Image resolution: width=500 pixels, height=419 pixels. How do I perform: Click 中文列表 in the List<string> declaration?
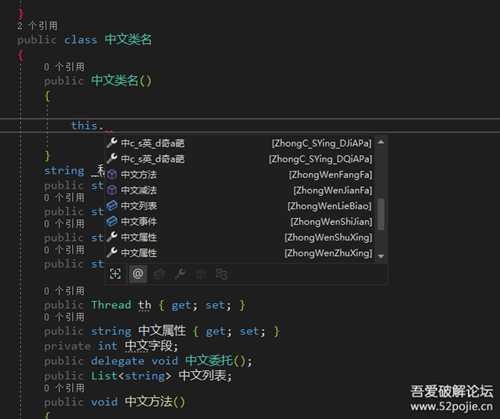click(202, 375)
